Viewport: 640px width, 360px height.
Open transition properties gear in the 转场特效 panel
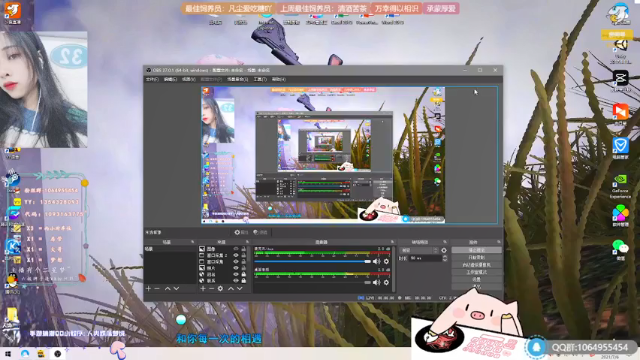click(444, 250)
